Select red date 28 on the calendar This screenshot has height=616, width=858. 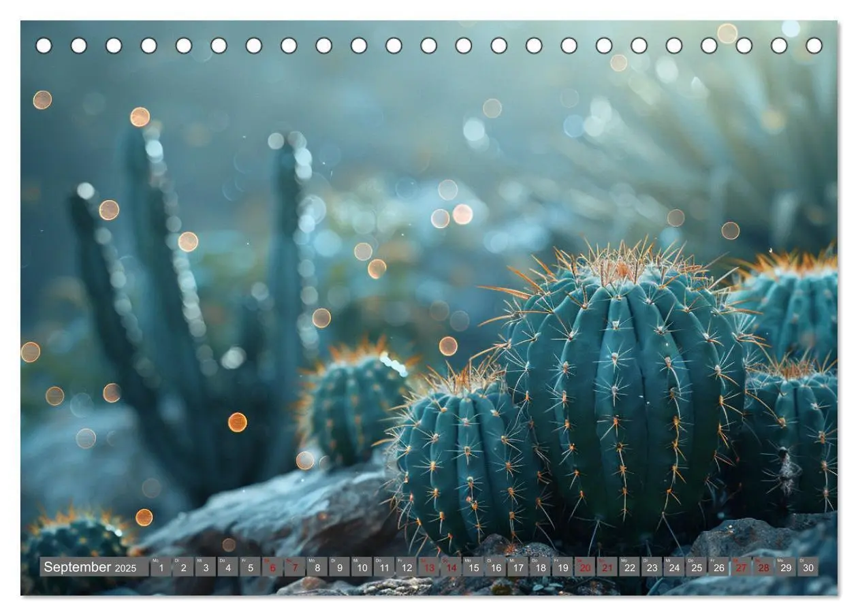[x=763, y=567]
